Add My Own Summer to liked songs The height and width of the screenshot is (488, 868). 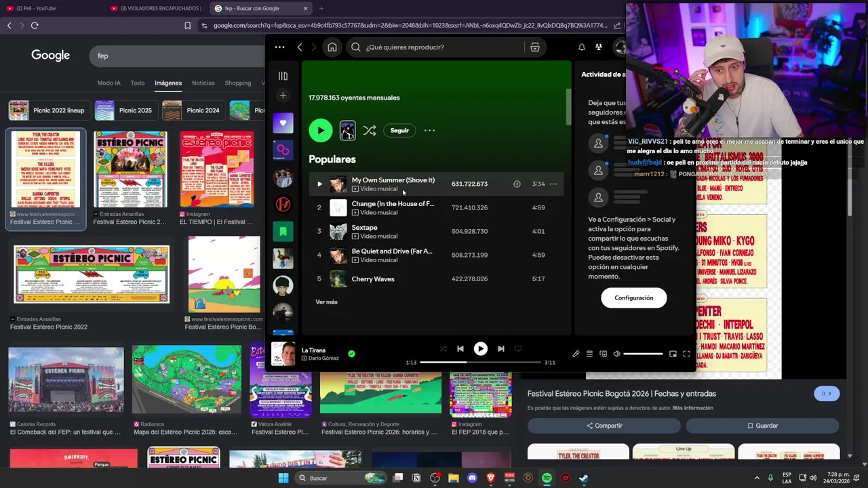coord(517,184)
